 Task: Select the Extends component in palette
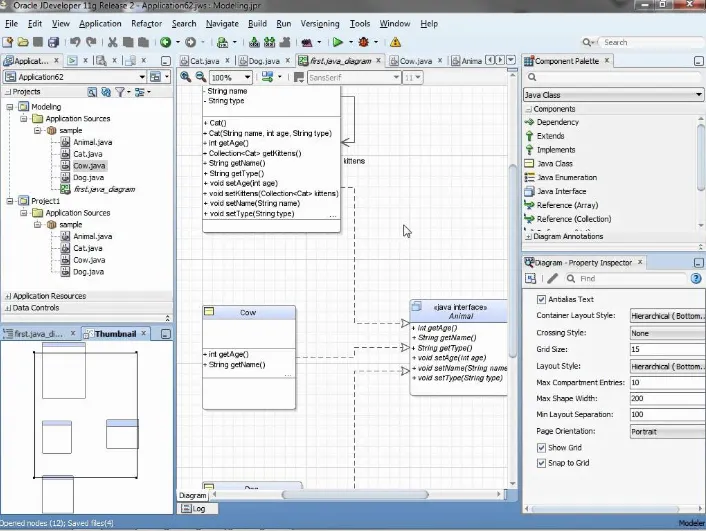pos(550,136)
